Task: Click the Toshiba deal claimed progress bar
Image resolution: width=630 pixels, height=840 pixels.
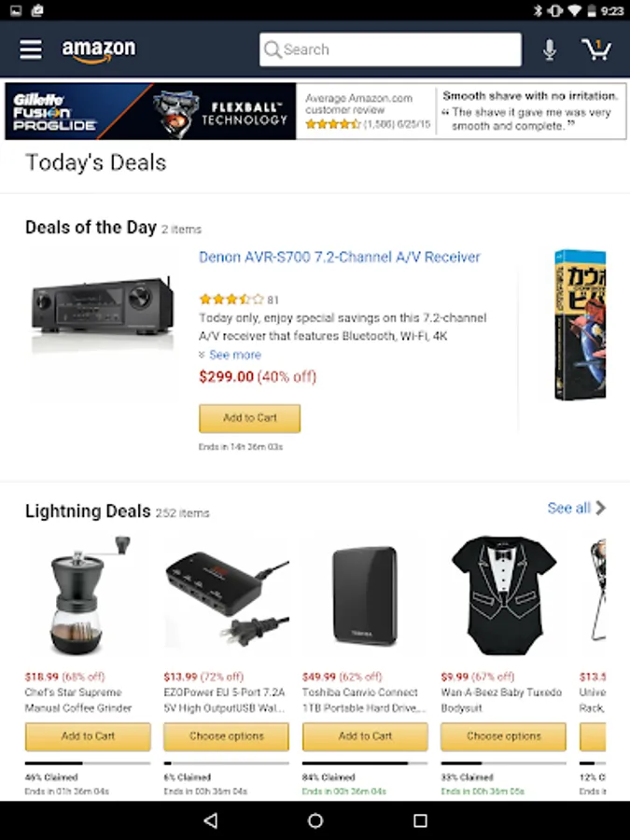Action: (x=365, y=763)
